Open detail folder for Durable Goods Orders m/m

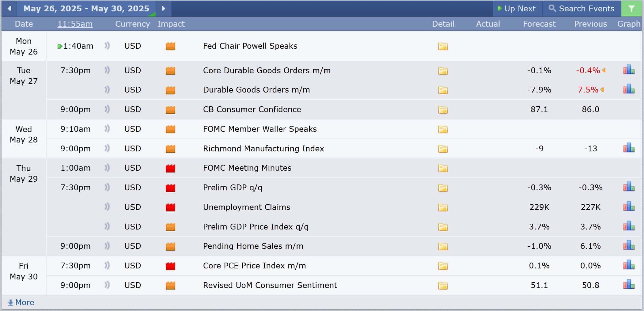pyautogui.click(x=443, y=90)
